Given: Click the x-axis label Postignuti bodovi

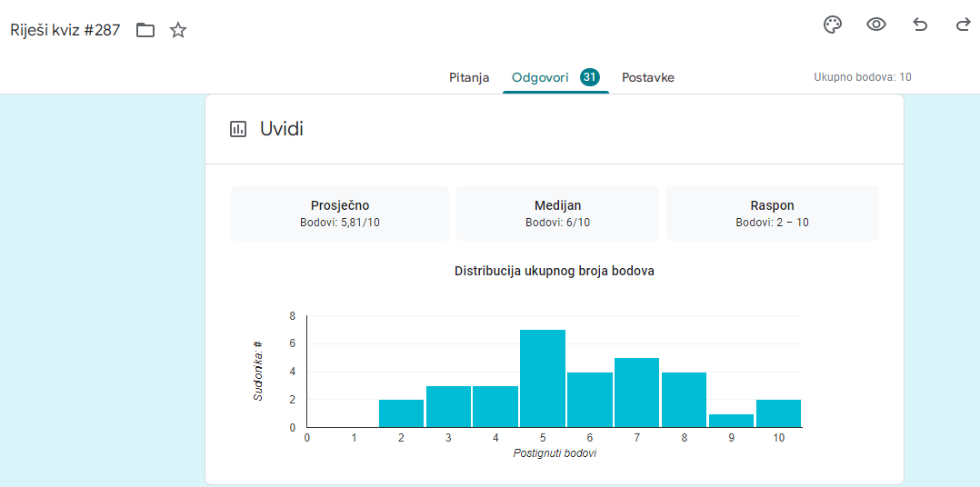Looking at the screenshot, I should tap(555, 453).
